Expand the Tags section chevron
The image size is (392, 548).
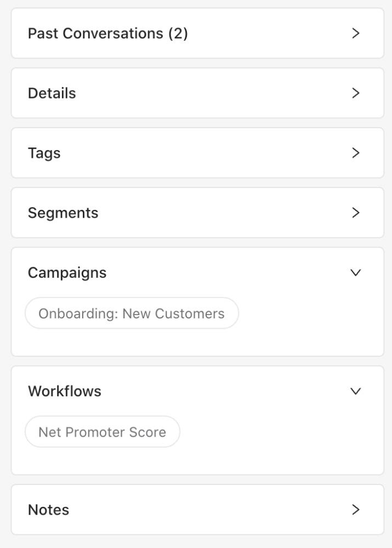[356, 153]
